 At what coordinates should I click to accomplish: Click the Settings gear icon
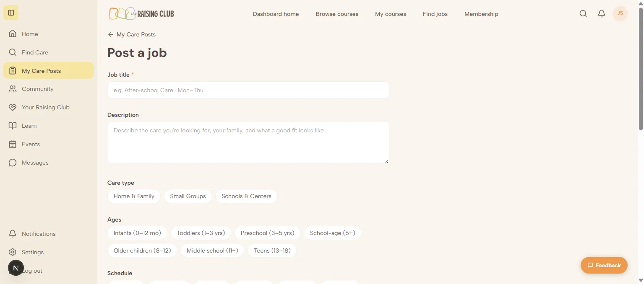(x=13, y=252)
